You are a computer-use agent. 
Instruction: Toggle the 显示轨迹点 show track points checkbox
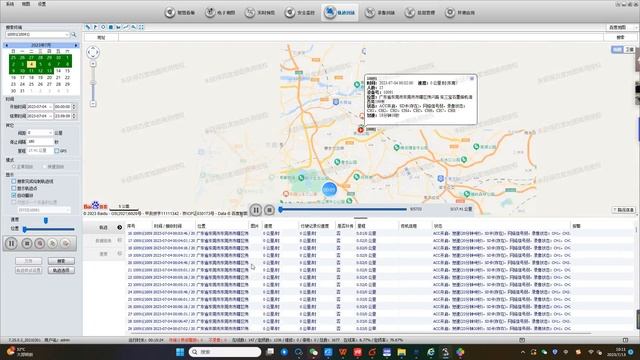14,188
